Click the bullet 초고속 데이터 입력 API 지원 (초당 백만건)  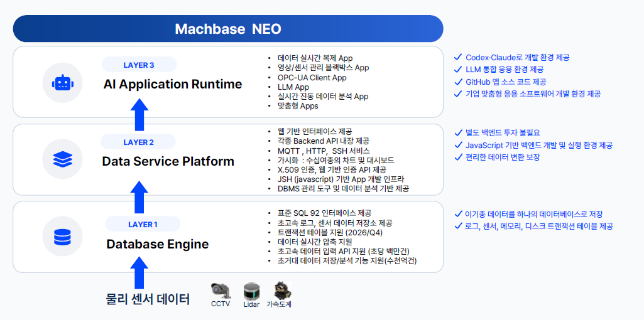point(343,251)
